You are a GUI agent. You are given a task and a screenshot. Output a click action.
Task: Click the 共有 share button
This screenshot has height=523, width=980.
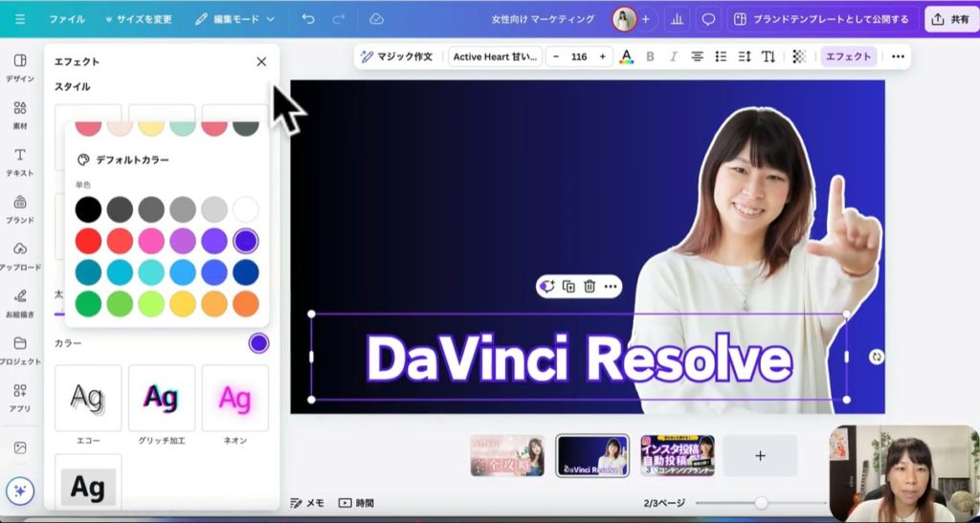(950, 19)
